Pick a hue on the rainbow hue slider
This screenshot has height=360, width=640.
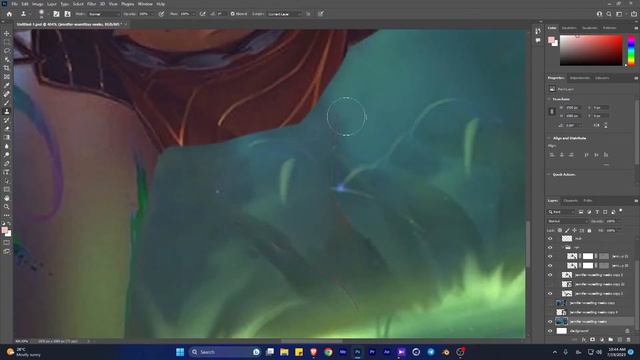(x=631, y=50)
